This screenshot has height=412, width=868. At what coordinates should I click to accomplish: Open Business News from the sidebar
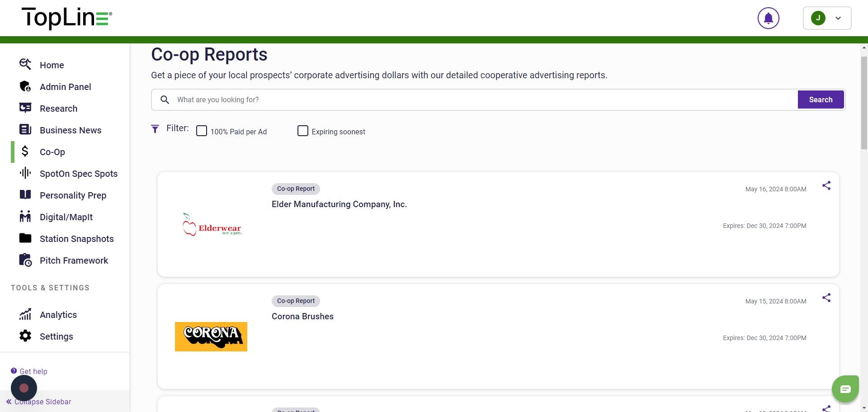point(70,130)
